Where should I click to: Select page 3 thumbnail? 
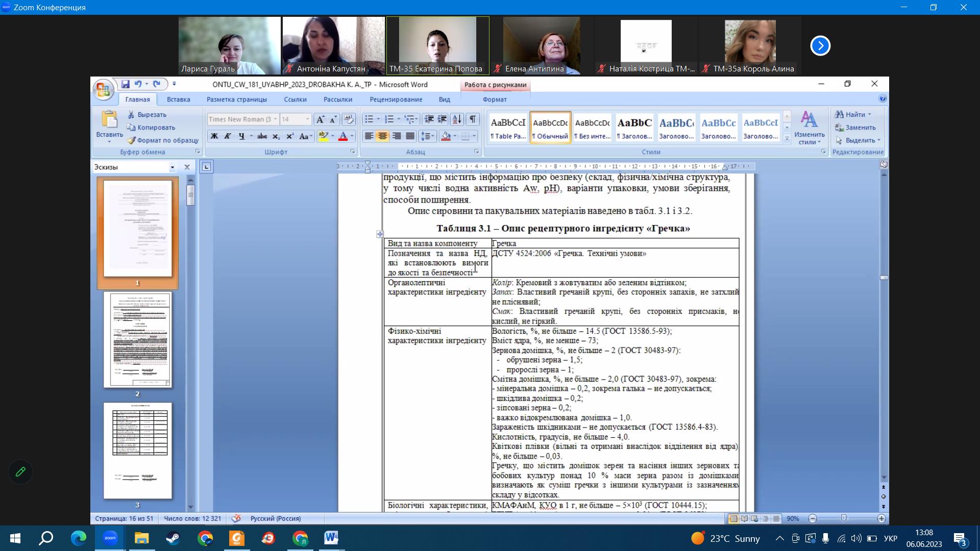[x=137, y=450]
